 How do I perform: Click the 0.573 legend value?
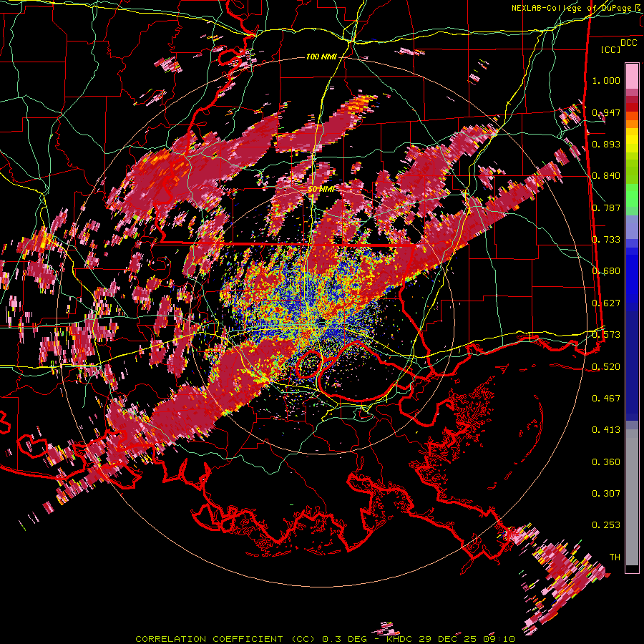[x=606, y=335]
